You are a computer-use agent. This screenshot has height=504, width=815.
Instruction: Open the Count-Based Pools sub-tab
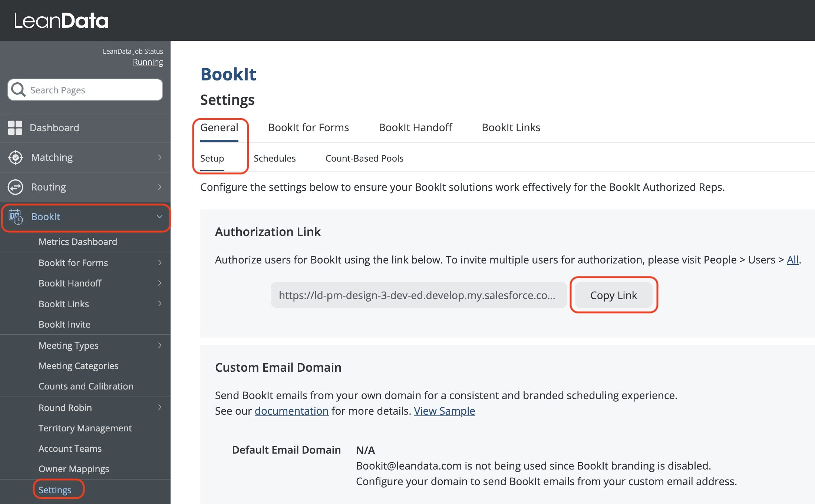364,158
